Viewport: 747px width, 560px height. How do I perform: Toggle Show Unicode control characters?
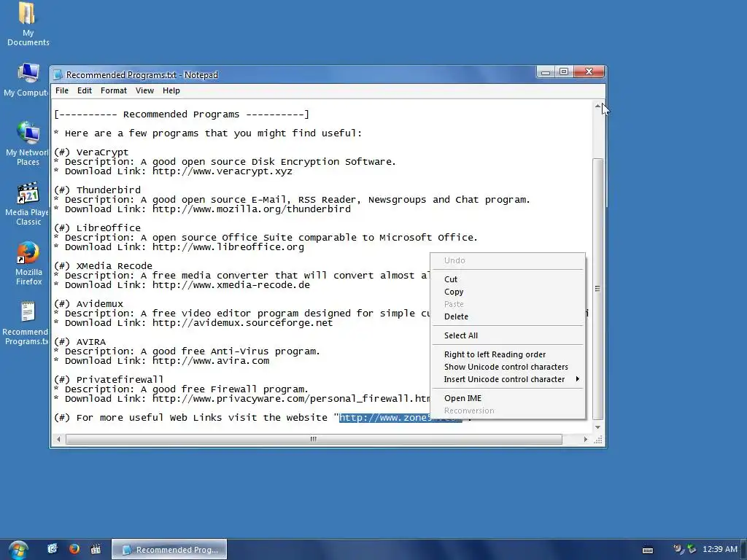click(x=508, y=367)
